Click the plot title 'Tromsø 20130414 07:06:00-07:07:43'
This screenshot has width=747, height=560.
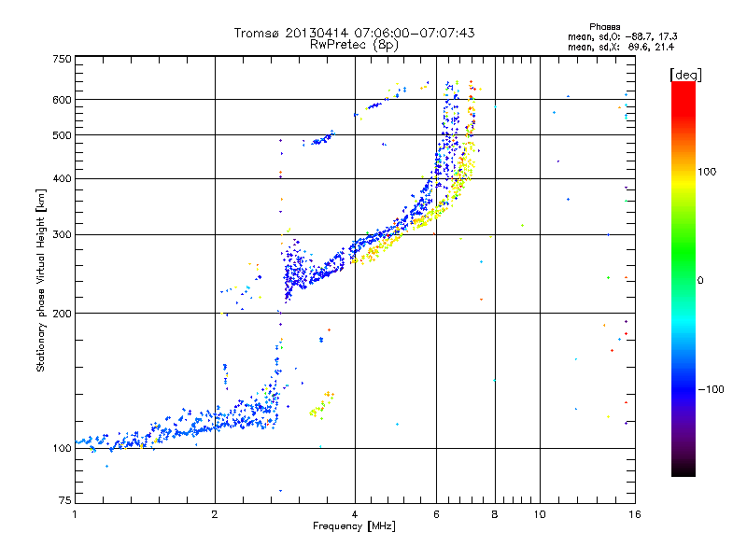(x=354, y=33)
